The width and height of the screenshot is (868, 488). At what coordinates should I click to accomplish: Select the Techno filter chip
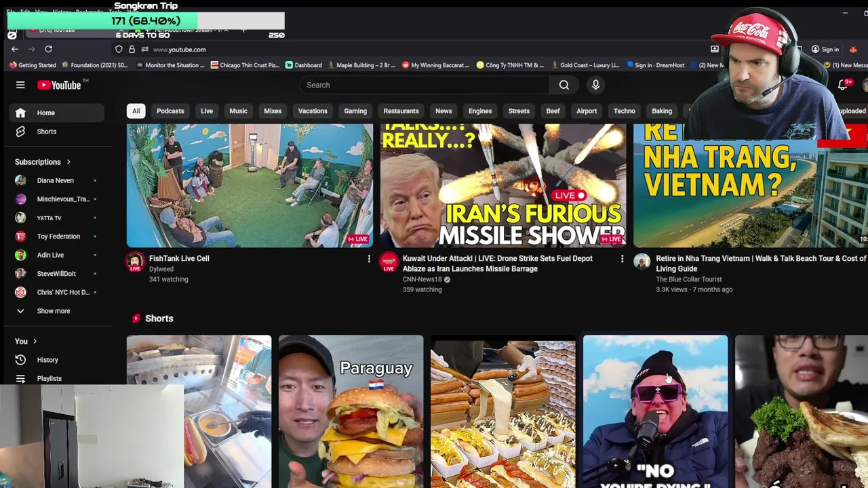(x=625, y=111)
